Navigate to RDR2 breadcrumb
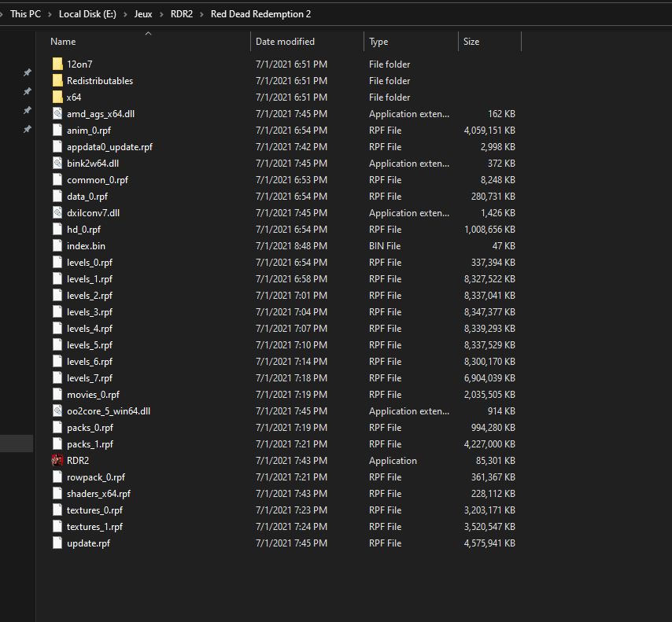Screen dimensions: 672x622 click(x=182, y=14)
